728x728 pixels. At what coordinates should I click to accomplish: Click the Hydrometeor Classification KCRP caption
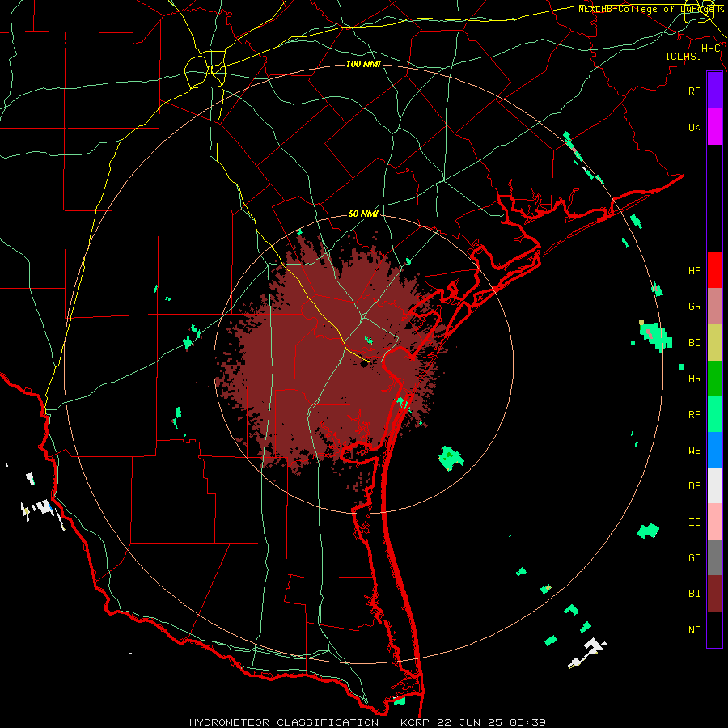tap(367, 722)
